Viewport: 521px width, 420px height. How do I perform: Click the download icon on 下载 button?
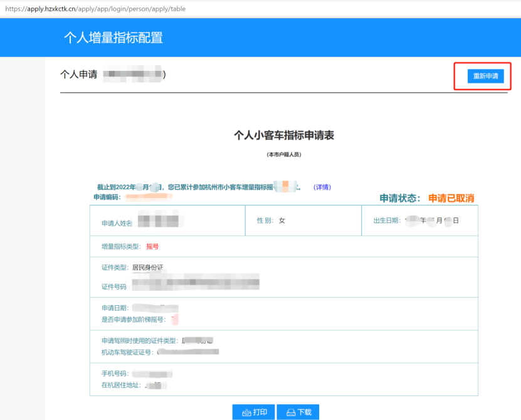click(291, 412)
